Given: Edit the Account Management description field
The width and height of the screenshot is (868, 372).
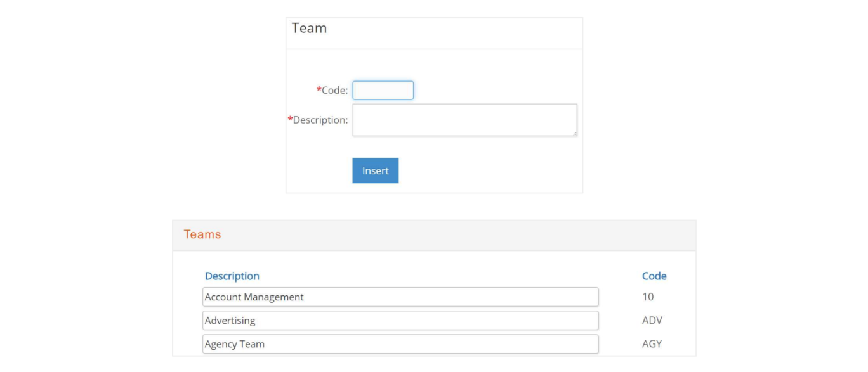Looking at the screenshot, I should (400, 297).
